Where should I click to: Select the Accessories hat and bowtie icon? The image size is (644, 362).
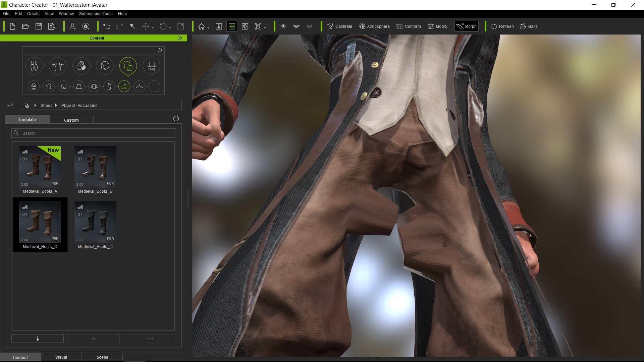point(152,66)
